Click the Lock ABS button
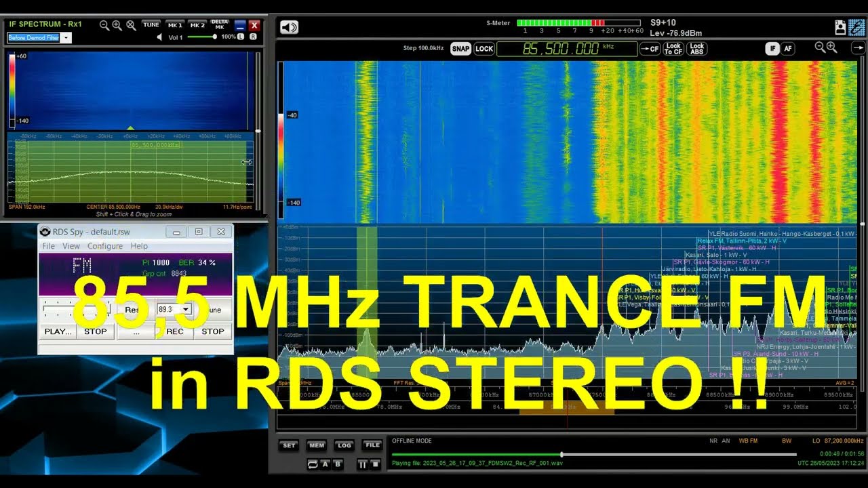 point(696,49)
